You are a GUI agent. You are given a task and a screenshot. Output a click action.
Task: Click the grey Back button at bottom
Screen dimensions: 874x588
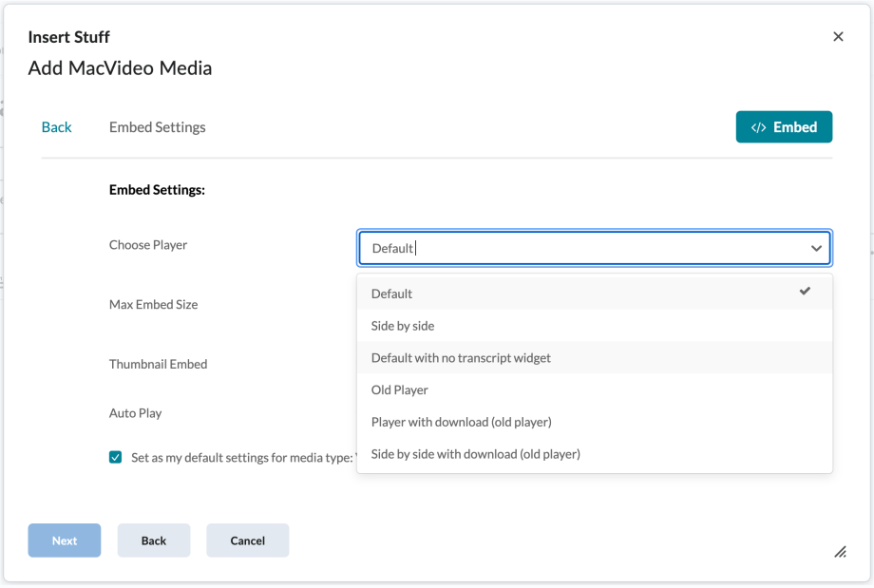154,541
